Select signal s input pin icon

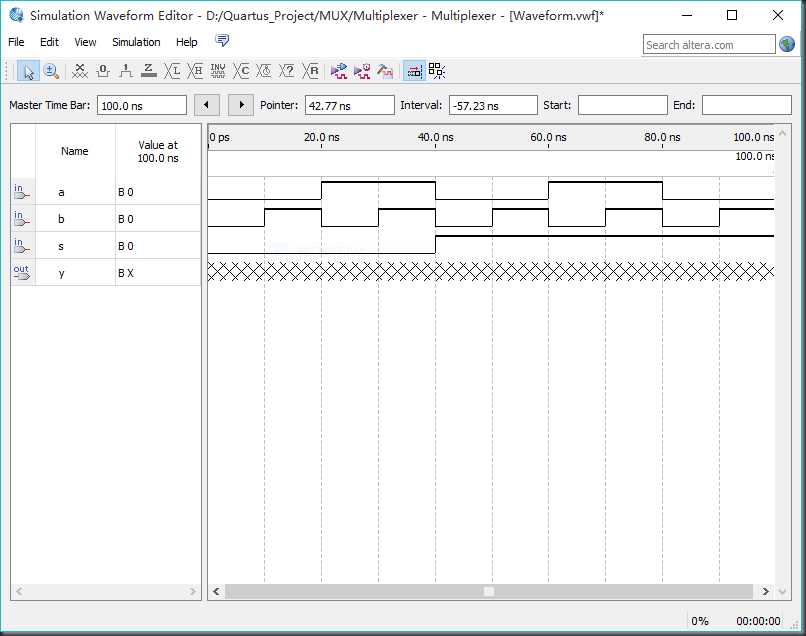coord(22,246)
